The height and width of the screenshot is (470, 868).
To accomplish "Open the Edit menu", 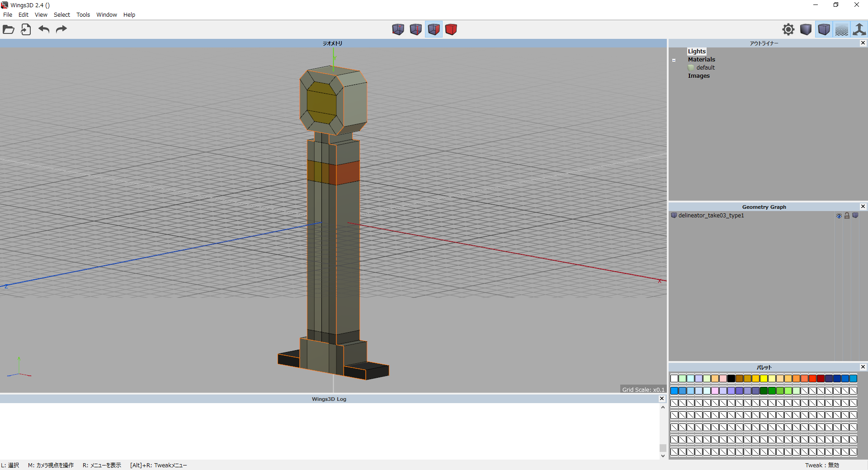I will pos(24,15).
